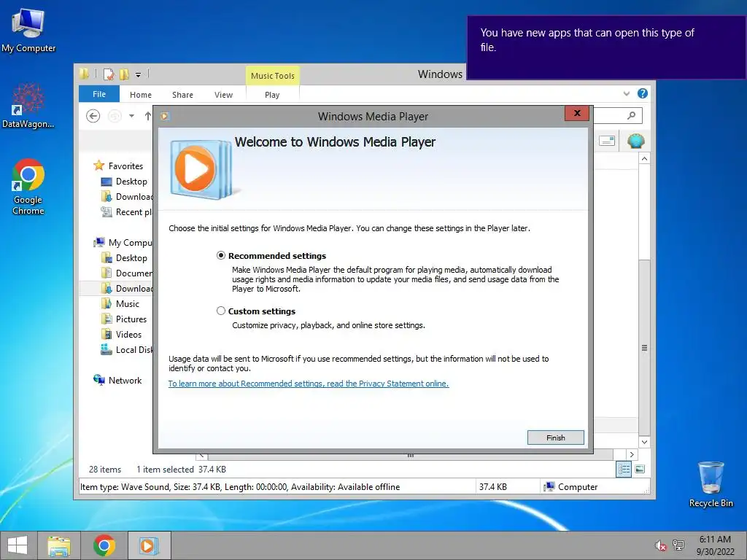Open the Quick Access Toolbar dropdown
This screenshot has width=747, height=560.
click(x=138, y=75)
